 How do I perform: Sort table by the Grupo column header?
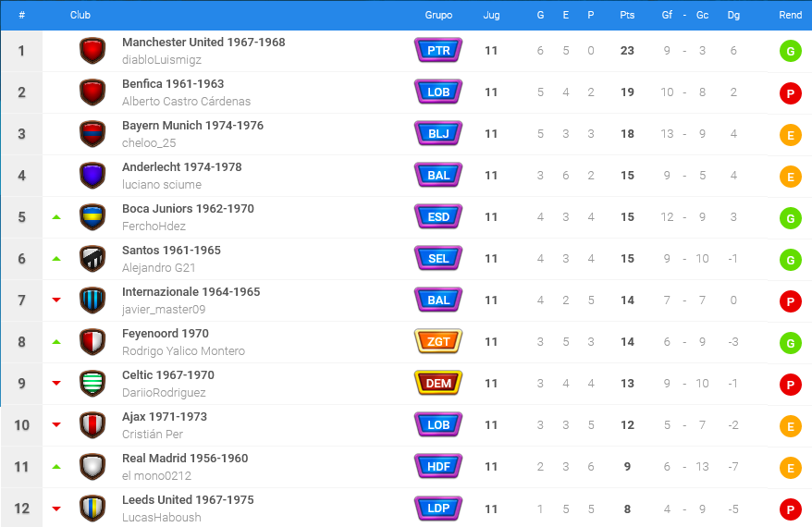pyautogui.click(x=438, y=15)
